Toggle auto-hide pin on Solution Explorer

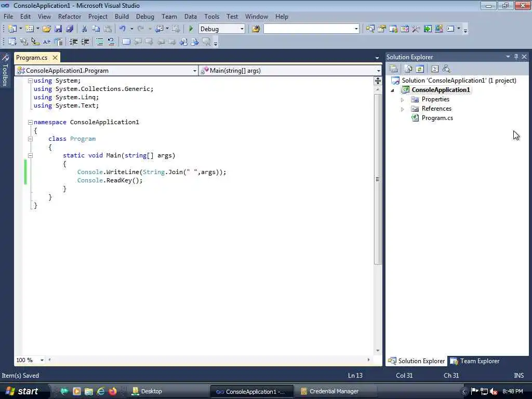[516, 57]
